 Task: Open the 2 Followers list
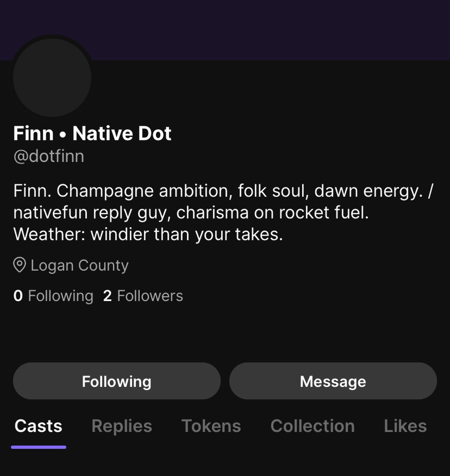pos(143,296)
